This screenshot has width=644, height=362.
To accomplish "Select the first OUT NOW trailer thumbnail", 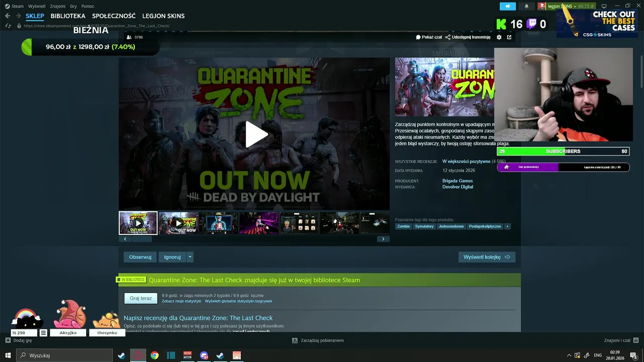I will point(138,223).
